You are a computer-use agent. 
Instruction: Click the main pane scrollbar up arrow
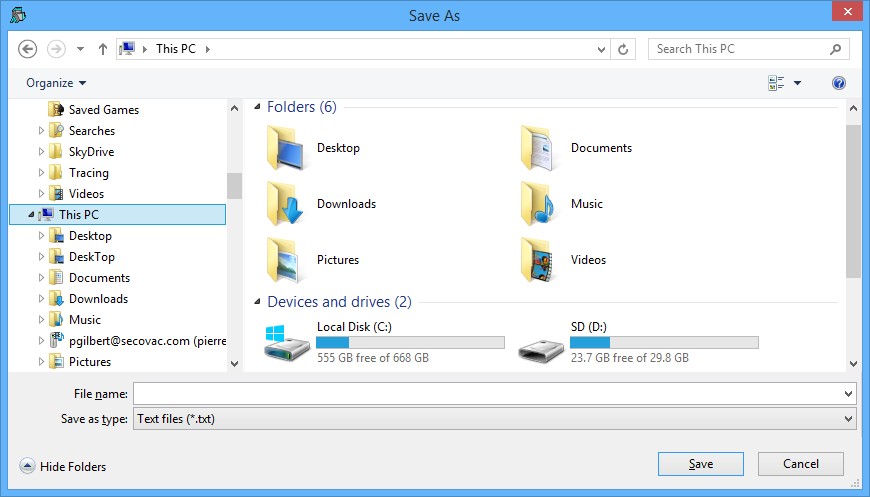pyautogui.click(x=853, y=108)
